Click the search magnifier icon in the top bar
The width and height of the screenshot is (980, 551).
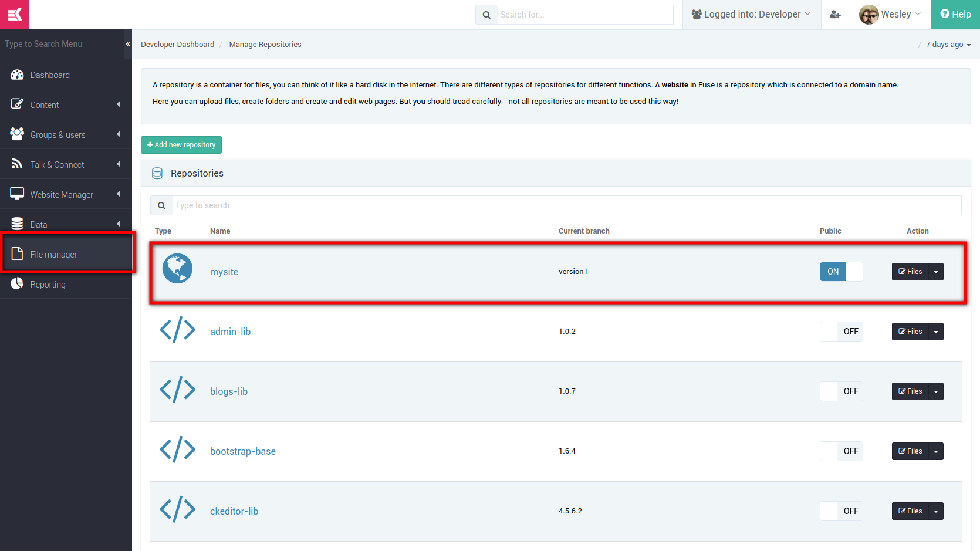click(486, 15)
